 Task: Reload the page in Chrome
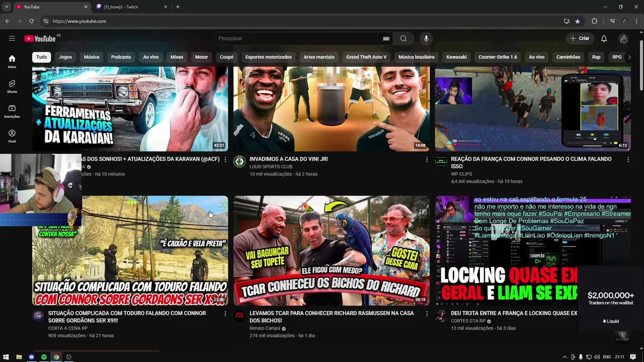(31, 21)
